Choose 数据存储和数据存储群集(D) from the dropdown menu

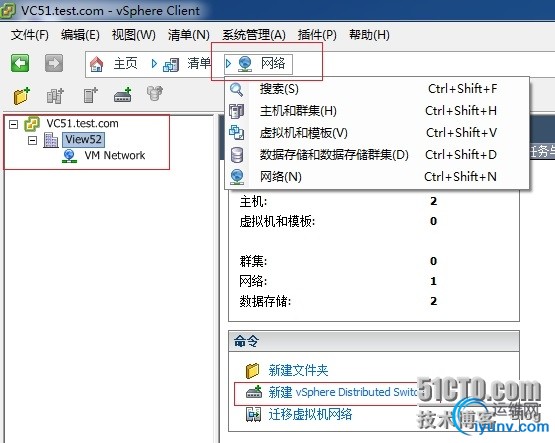point(377,155)
